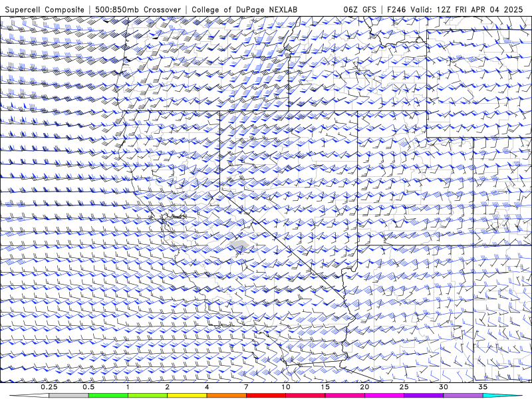
Task: Click the '7' legend label
Action: (246, 387)
